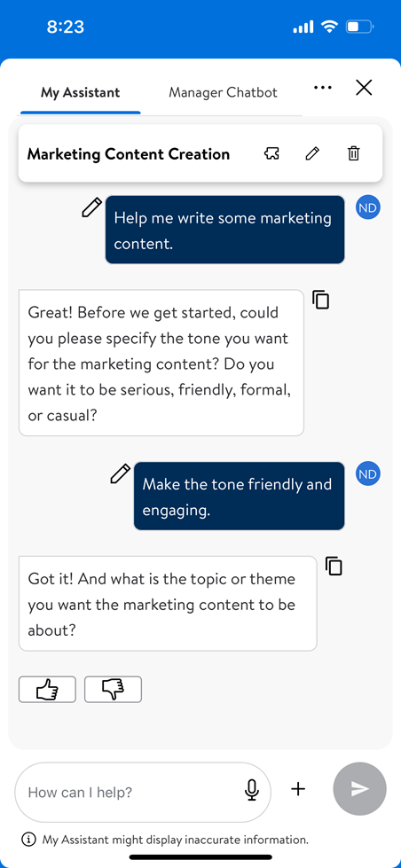Tap the ND avatar beside the first message
Screen dimensions: 401x868
368,208
